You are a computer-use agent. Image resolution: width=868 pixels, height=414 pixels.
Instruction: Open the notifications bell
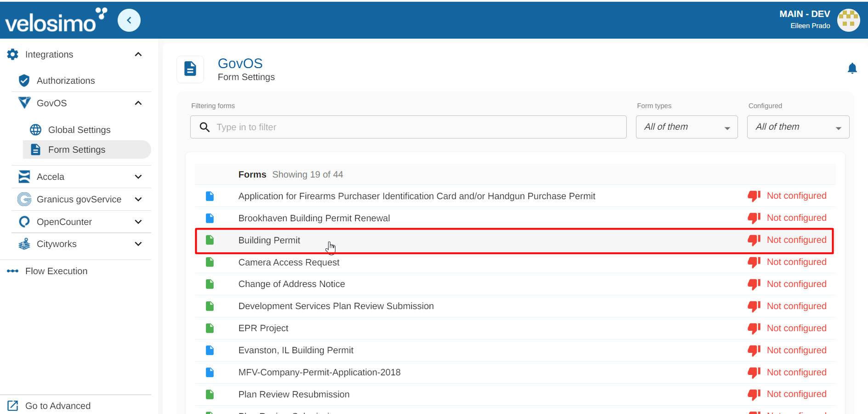coord(852,69)
